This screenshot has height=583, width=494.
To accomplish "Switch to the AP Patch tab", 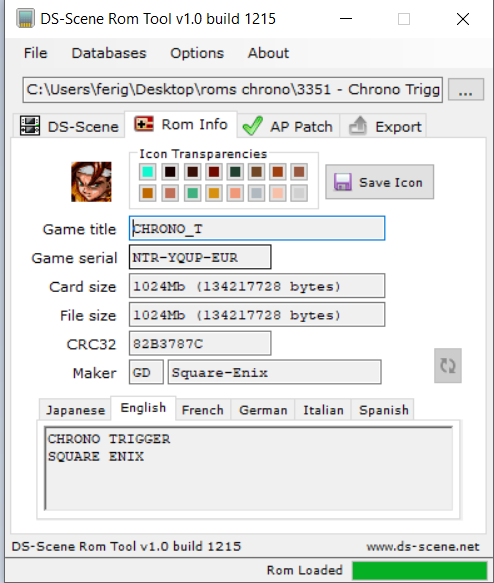I will coord(288,126).
